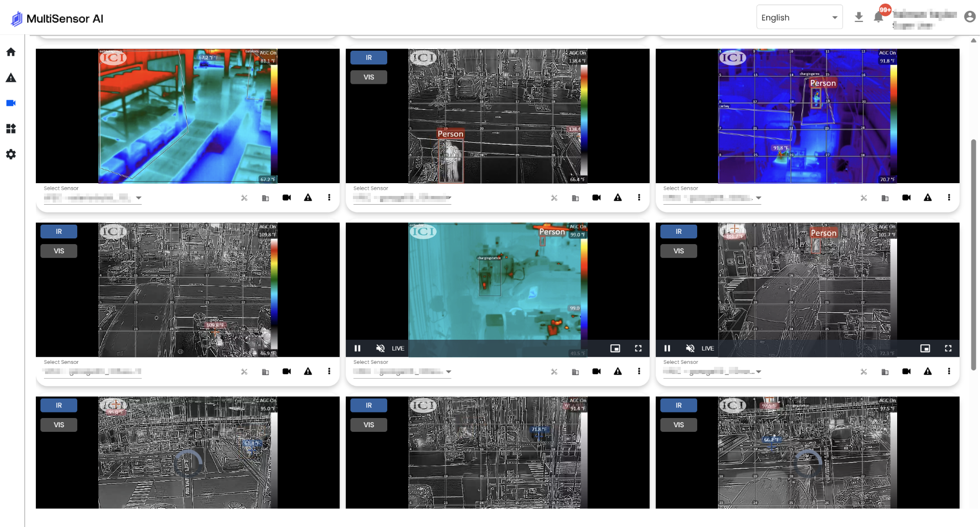Viewport: 980px width, 527px height.
Task: Expand Select Sensor dropdown under top-left feed
Action: tap(139, 198)
